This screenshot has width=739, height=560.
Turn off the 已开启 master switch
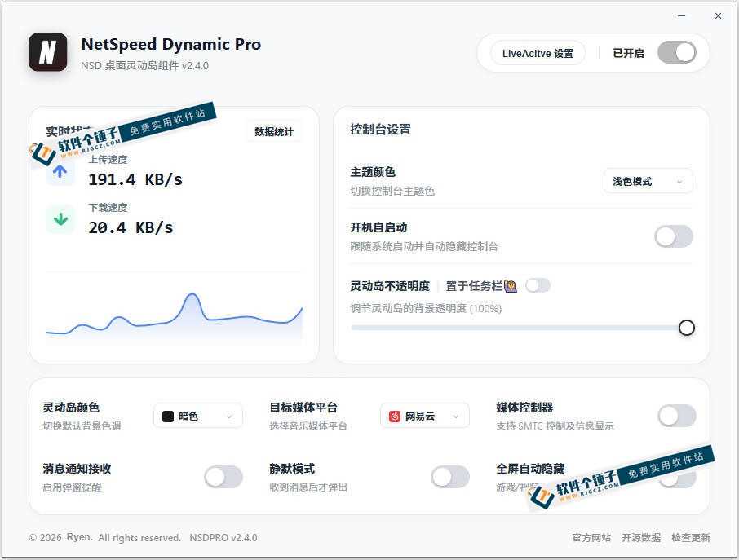tap(677, 52)
